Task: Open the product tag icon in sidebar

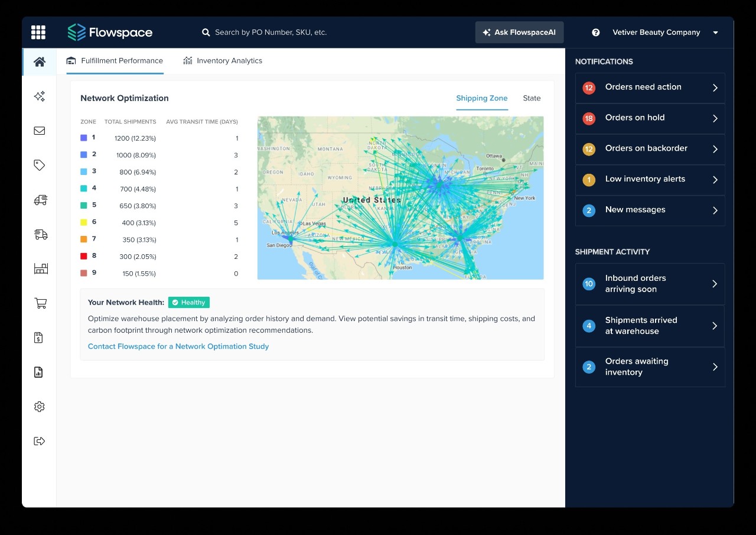Action: click(39, 165)
